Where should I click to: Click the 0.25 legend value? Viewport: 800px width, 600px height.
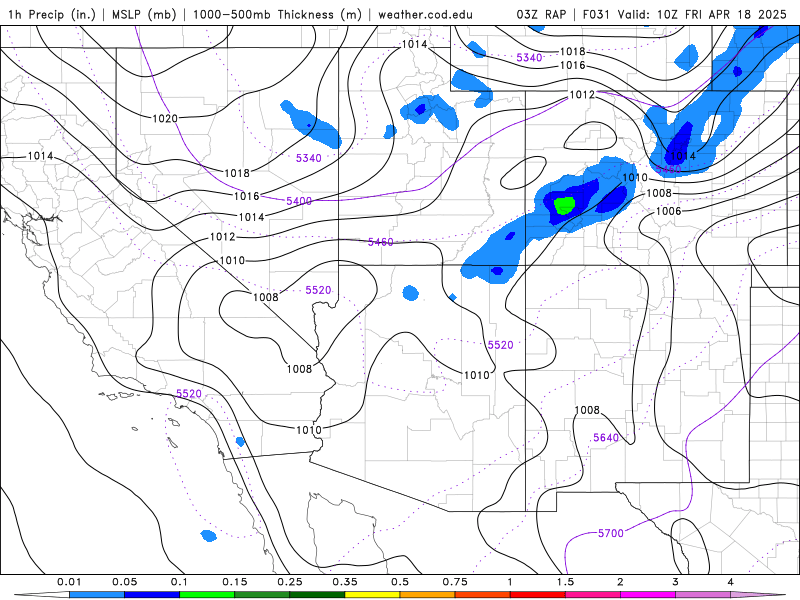click(290, 582)
